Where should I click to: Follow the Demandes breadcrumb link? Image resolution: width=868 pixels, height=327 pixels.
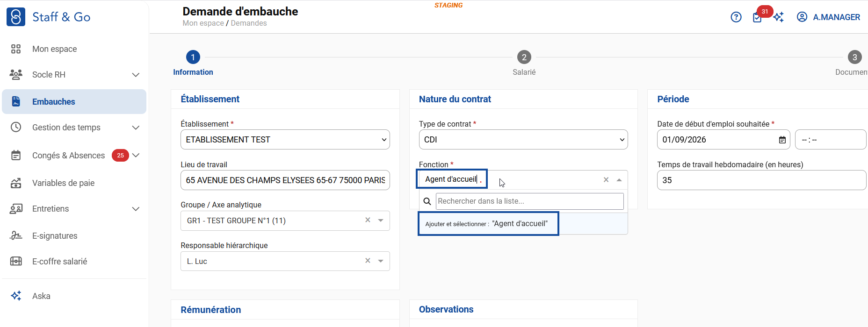[249, 23]
